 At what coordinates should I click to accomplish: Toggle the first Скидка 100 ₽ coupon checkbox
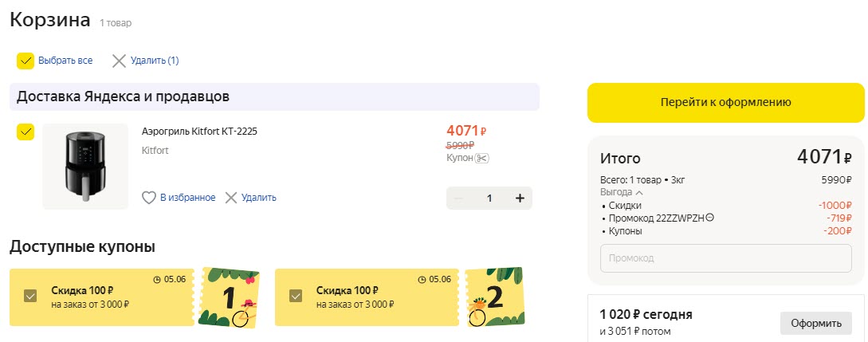click(x=30, y=296)
